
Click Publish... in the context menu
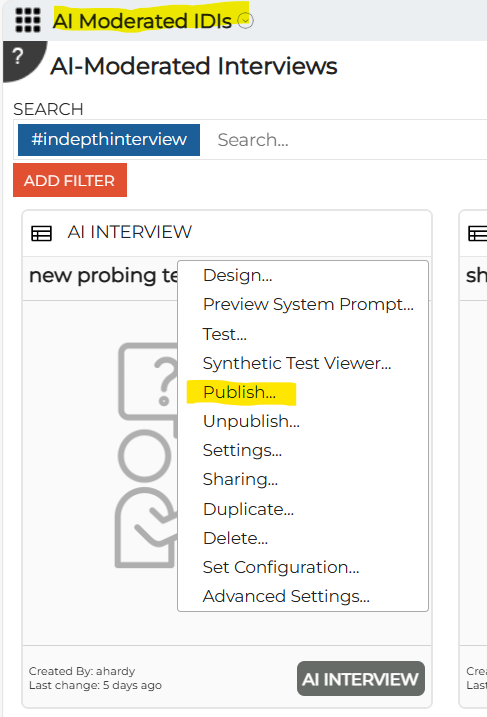(x=240, y=392)
